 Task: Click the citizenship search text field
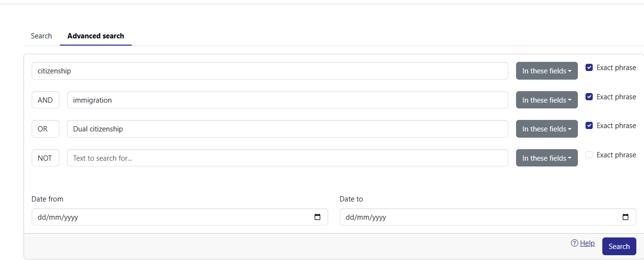pos(270,71)
